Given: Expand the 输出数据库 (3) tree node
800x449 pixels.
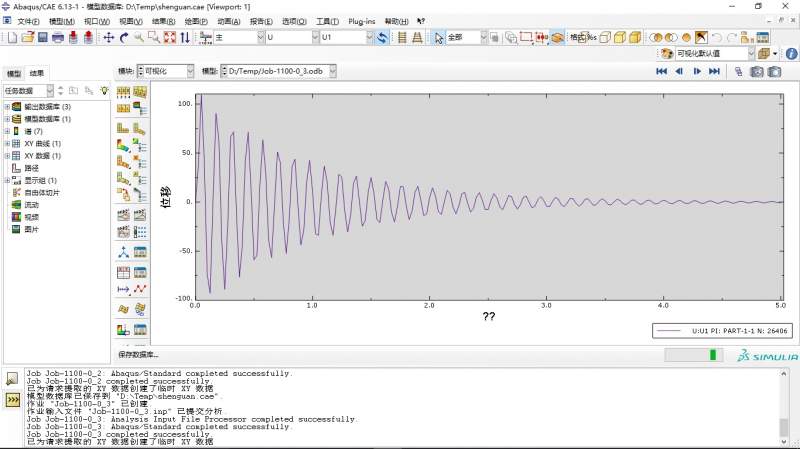Looking at the screenshot, I should (x=6, y=106).
